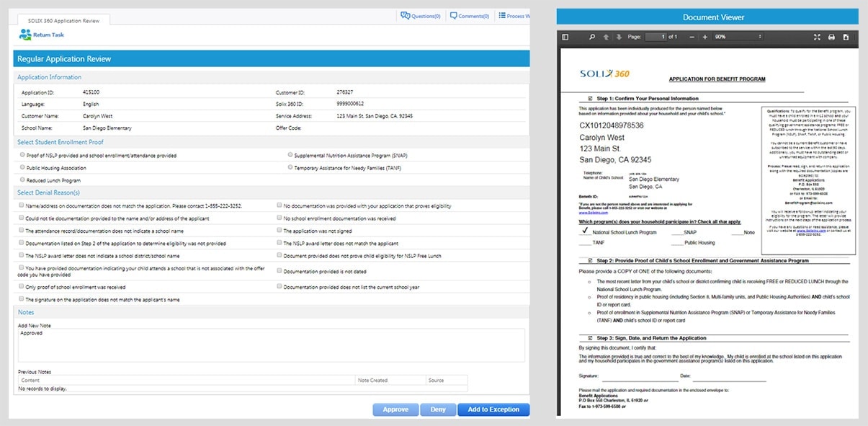
Task: Open the document sidebar thumbnail icon
Action: point(566,36)
